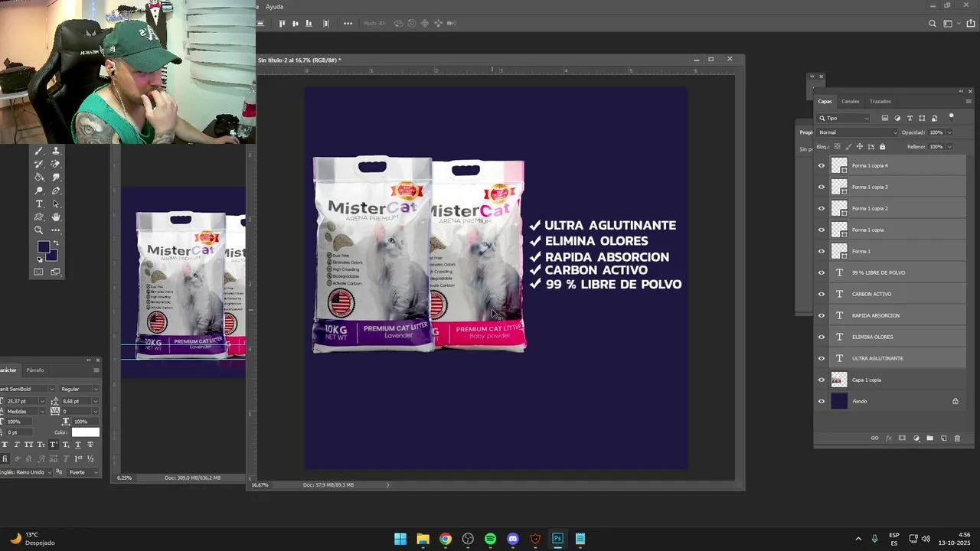Change the screen mode icon
Image resolution: width=980 pixels, height=551 pixels.
[56, 272]
